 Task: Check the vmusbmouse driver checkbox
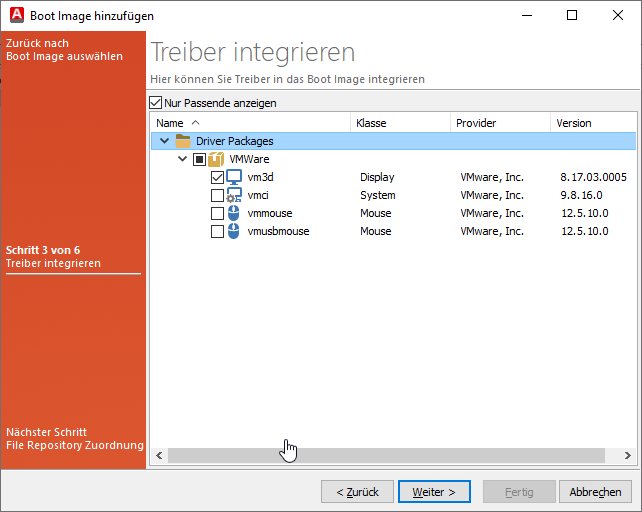coord(217,231)
